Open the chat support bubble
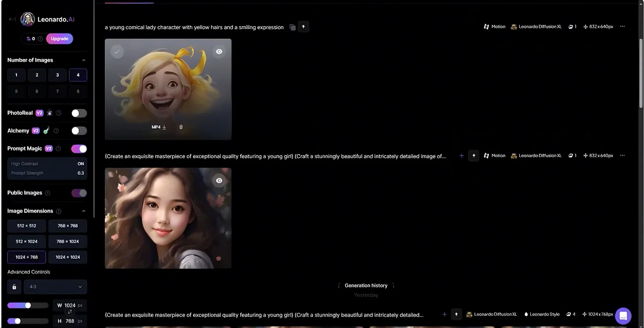This screenshot has height=328, width=644. coord(623,316)
